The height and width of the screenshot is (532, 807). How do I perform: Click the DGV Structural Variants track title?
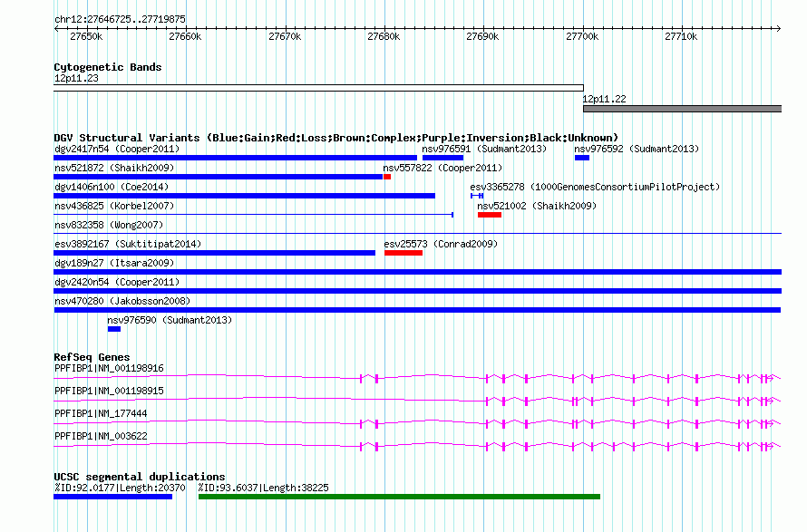(336, 138)
